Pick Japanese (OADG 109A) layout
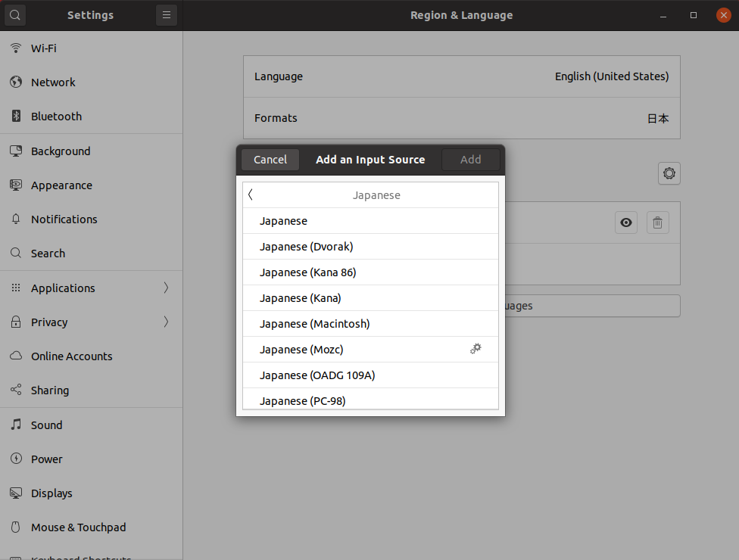This screenshot has height=560, width=739. point(370,375)
